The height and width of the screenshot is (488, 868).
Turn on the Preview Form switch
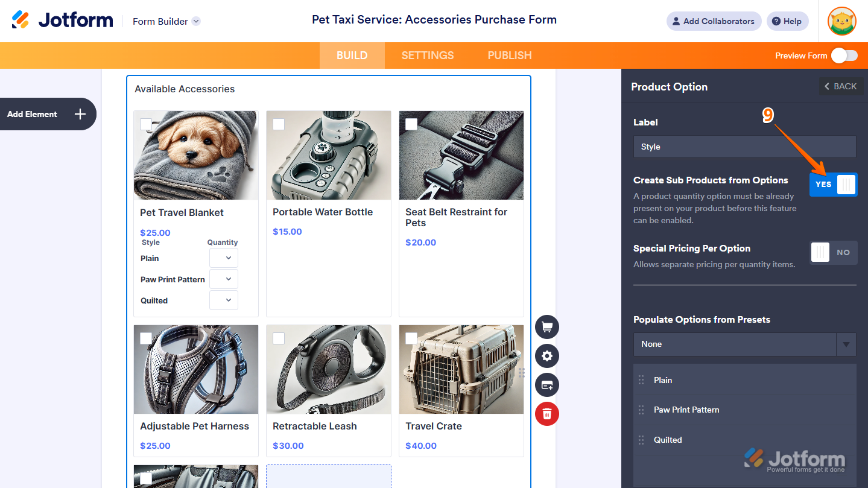844,55
